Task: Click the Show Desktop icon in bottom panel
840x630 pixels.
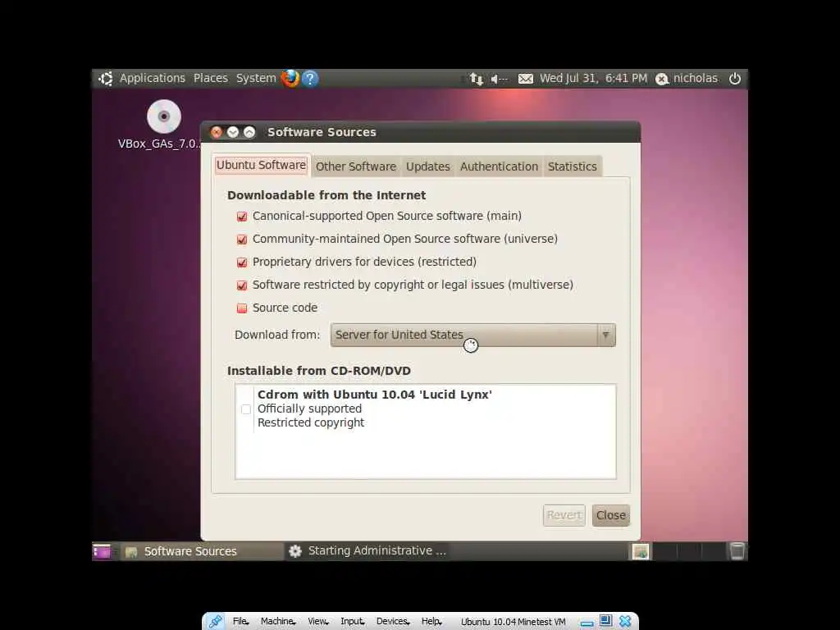Action: (102, 551)
